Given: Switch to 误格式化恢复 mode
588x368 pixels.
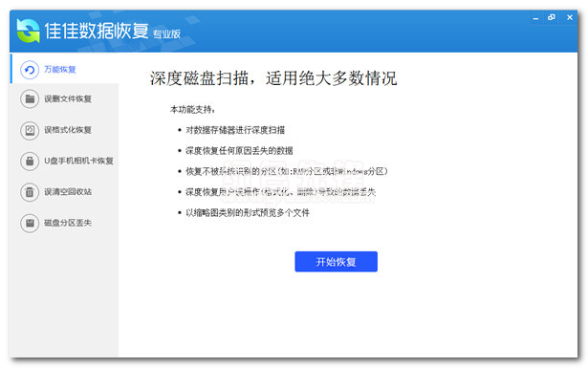Looking at the screenshot, I should (68, 130).
